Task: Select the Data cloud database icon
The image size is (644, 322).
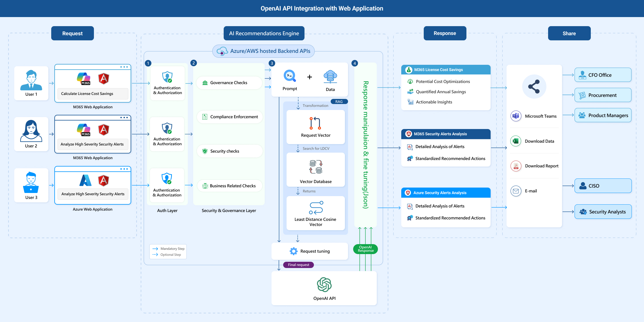Action: tap(330, 77)
